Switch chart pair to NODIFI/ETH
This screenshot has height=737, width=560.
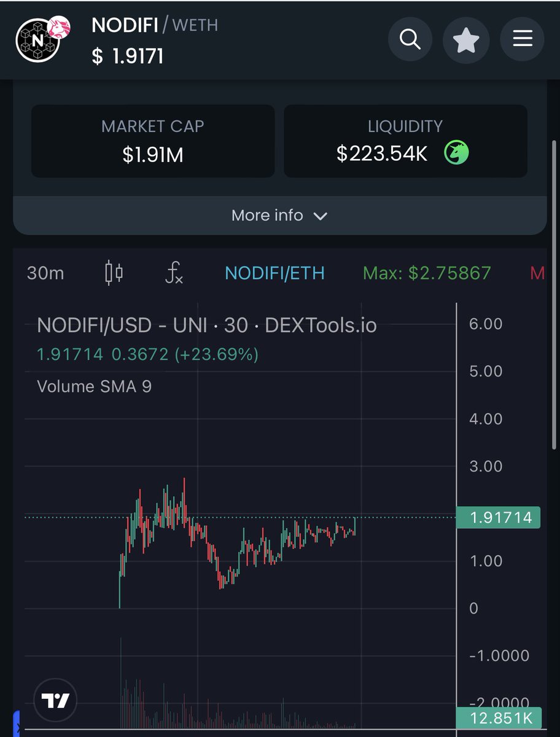(274, 273)
